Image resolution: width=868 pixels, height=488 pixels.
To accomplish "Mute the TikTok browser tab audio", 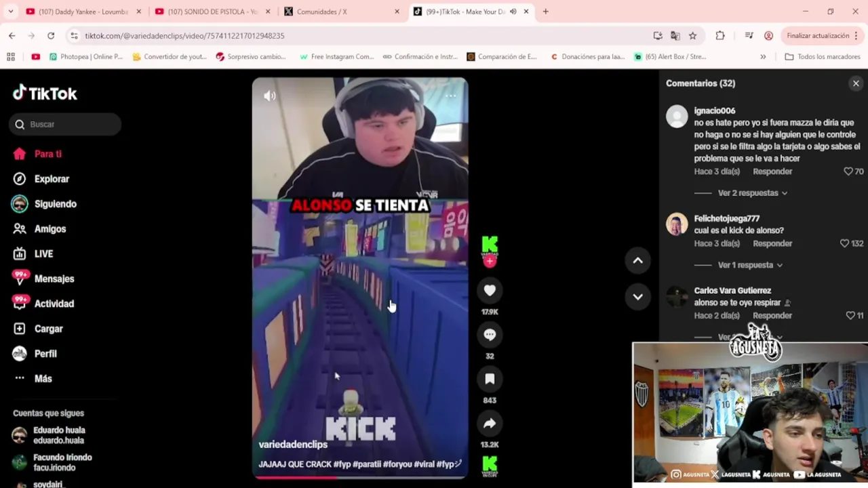I will [x=513, y=12].
